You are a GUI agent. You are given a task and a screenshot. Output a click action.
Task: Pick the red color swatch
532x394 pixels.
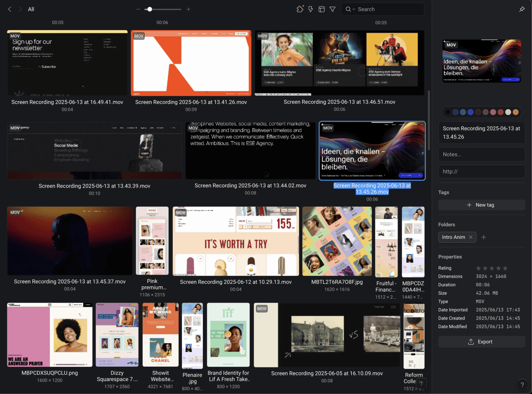pos(500,112)
